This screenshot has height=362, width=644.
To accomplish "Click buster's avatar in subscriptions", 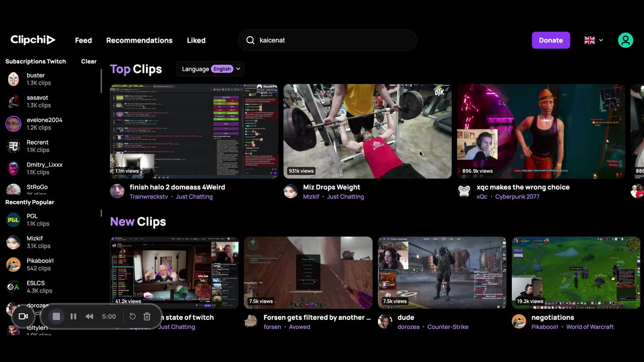I will point(14,79).
